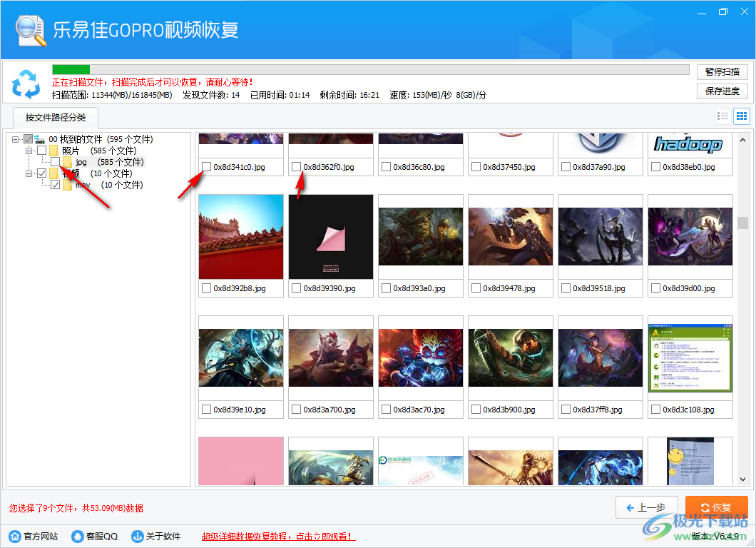Select thumbnail above 0x8d393a0.jpg
Screen dimensions: 756x548
tap(421, 237)
